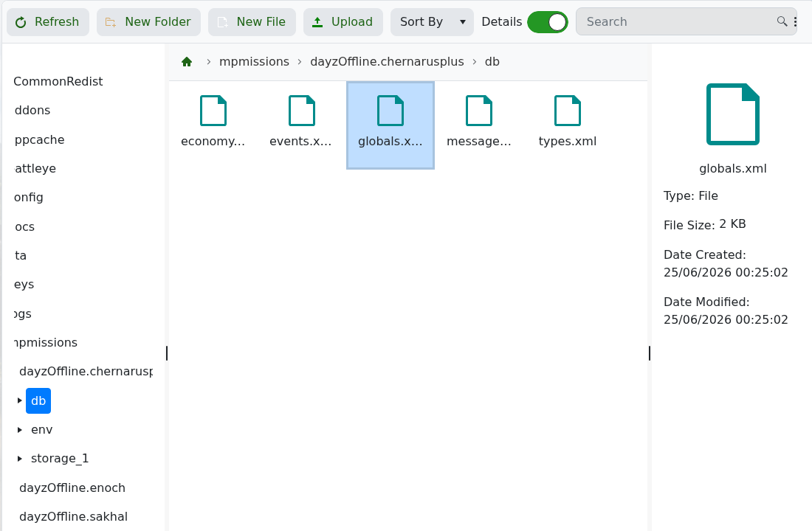Click the events.x... file name label
The width and height of the screenshot is (812, 531).
[x=300, y=142]
